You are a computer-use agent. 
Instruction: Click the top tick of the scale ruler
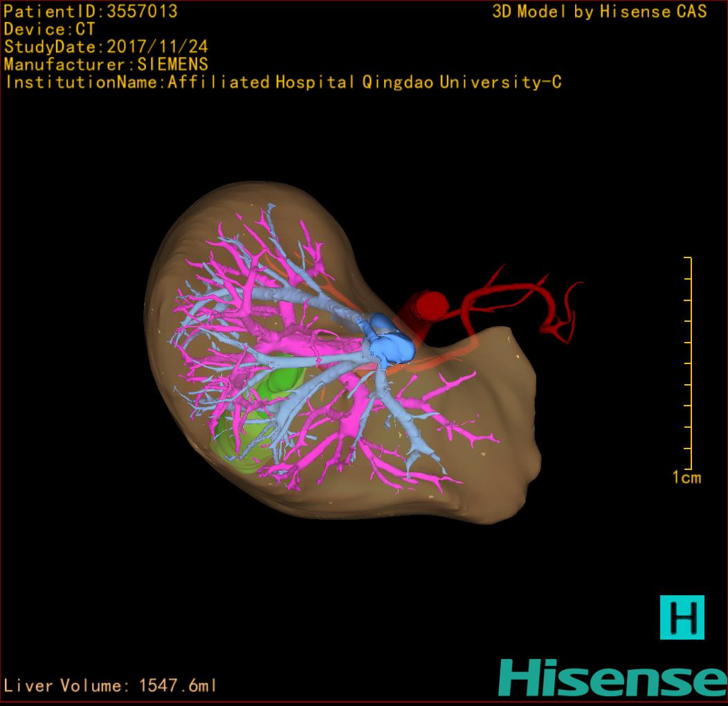pos(687,258)
